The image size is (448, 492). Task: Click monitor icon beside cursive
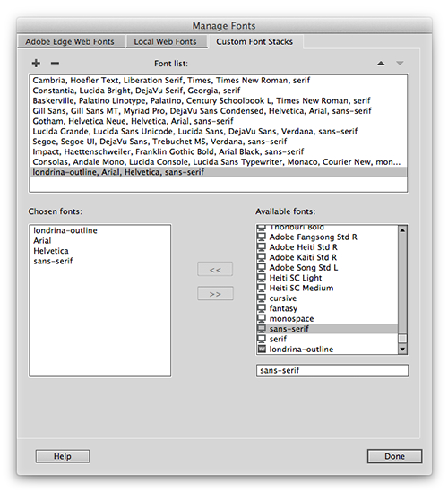[x=262, y=298]
